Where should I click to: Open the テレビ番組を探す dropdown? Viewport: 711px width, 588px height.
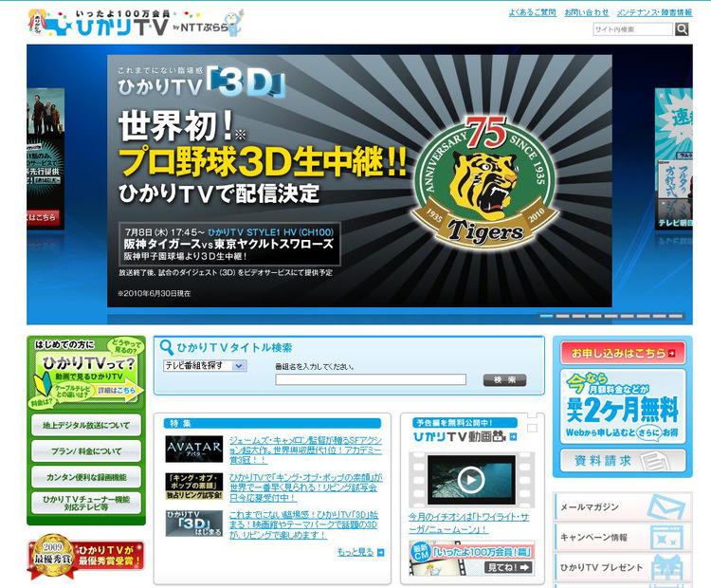pos(205,366)
